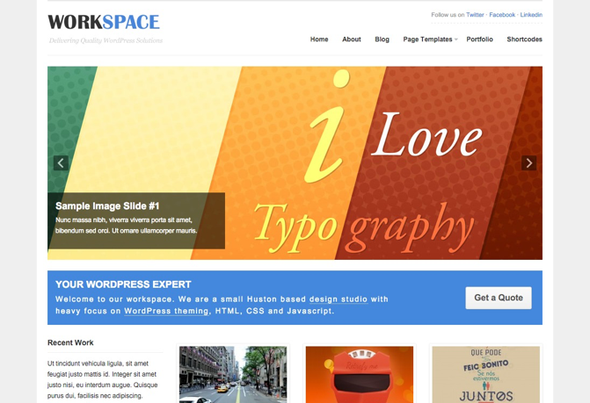This screenshot has height=403, width=590.
Task: Open the WordPress theming link
Action: coord(166,311)
